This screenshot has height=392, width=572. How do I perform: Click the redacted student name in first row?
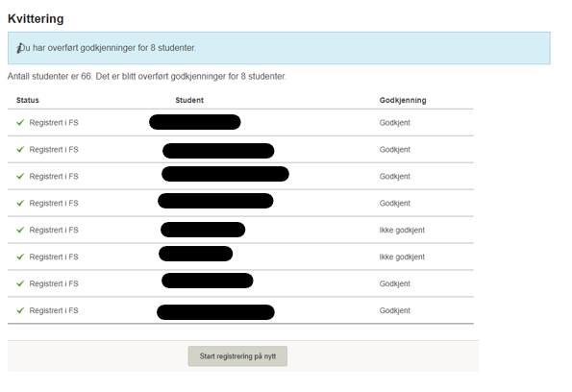click(195, 122)
